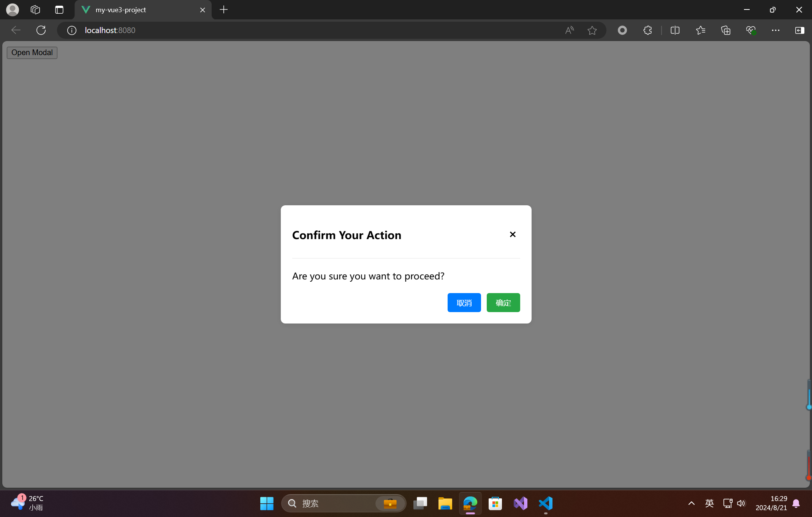Click the green 确定 confirm button
The width and height of the screenshot is (812, 517).
[503, 303]
